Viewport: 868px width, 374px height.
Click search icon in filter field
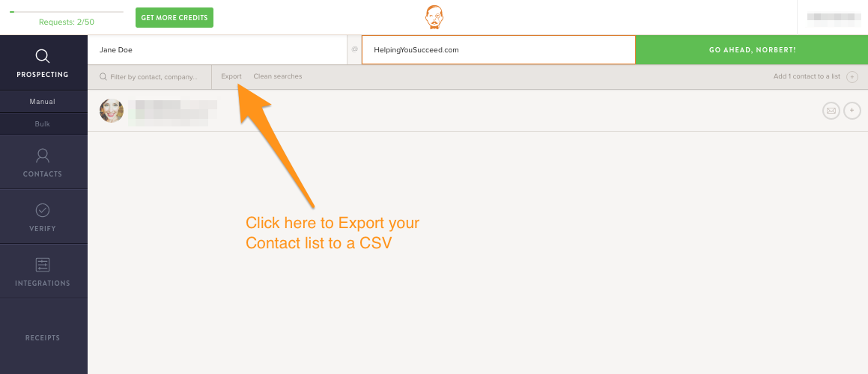[103, 77]
